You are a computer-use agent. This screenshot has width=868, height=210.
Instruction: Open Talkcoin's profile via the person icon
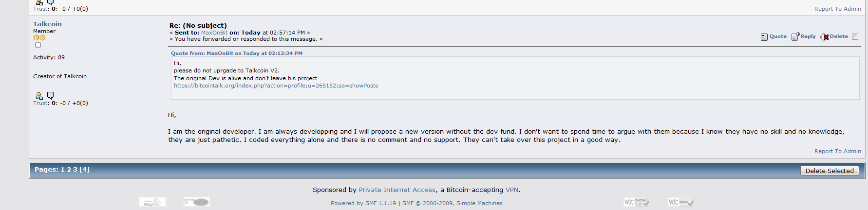39,96
